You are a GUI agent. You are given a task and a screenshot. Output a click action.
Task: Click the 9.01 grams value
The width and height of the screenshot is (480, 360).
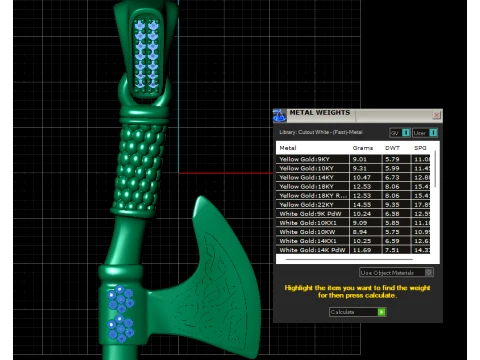(x=360, y=159)
